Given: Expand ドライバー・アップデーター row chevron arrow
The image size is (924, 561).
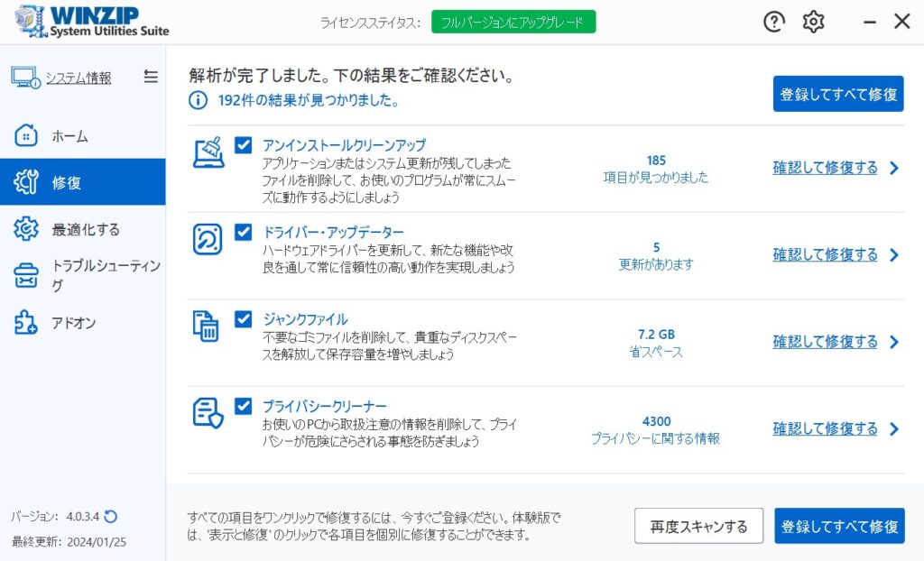Looking at the screenshot, I should click(894, 255).
